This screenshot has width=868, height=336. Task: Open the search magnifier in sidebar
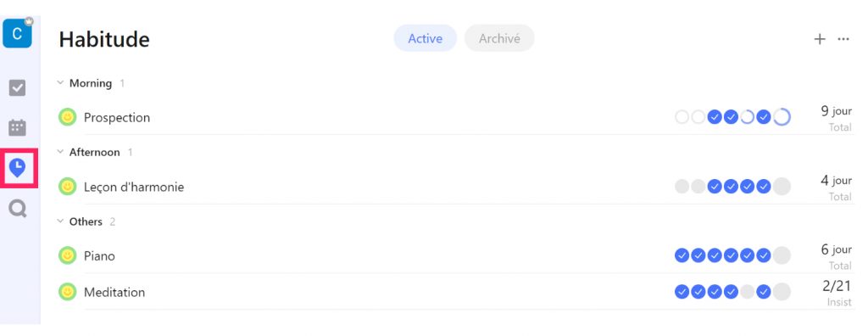pos(18,209)
